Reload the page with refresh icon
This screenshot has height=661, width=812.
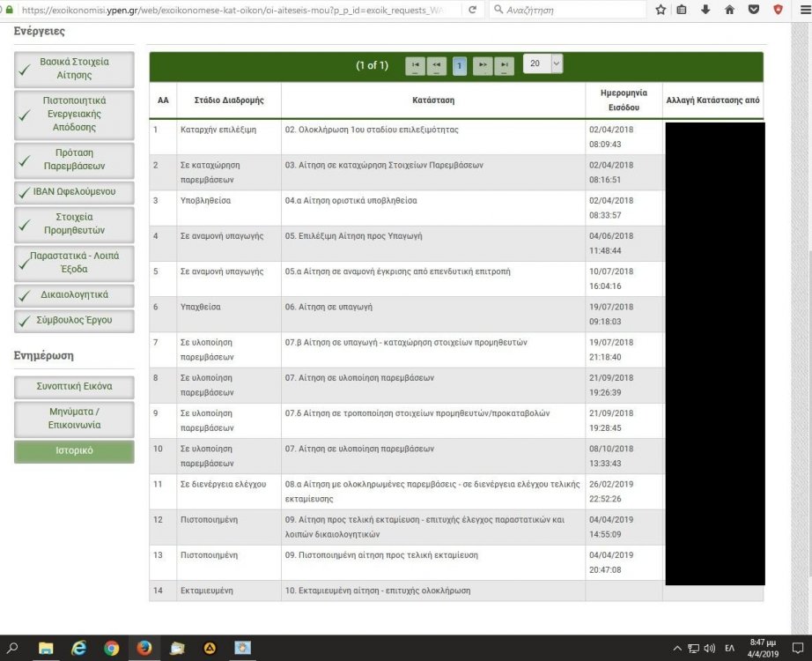point(473,10)
